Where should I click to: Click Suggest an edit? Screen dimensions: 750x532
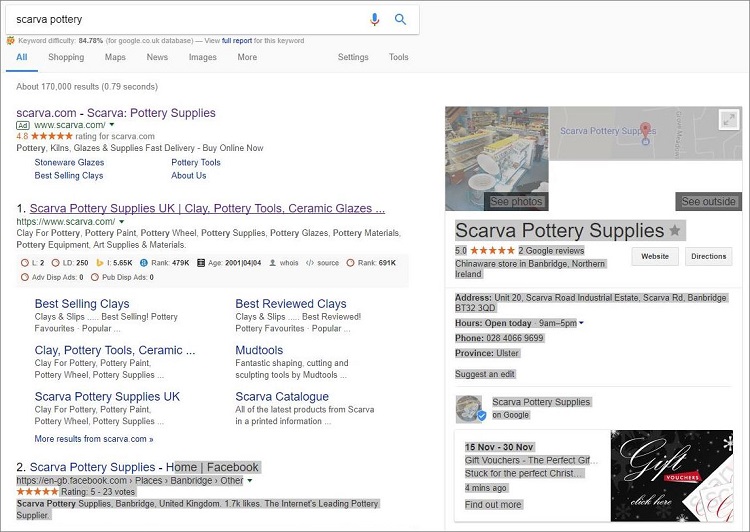(485, 374)
